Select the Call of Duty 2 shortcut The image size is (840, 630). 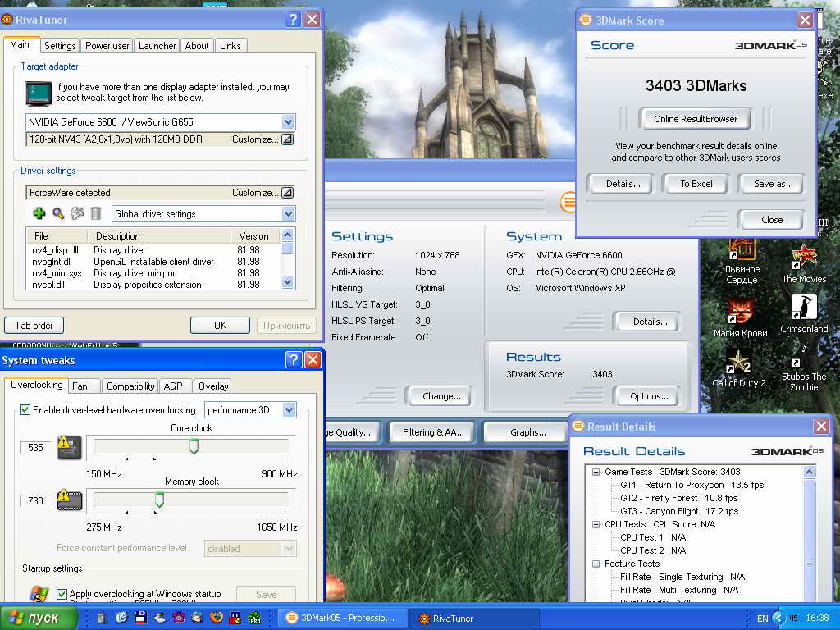click(x=739, y=368)
